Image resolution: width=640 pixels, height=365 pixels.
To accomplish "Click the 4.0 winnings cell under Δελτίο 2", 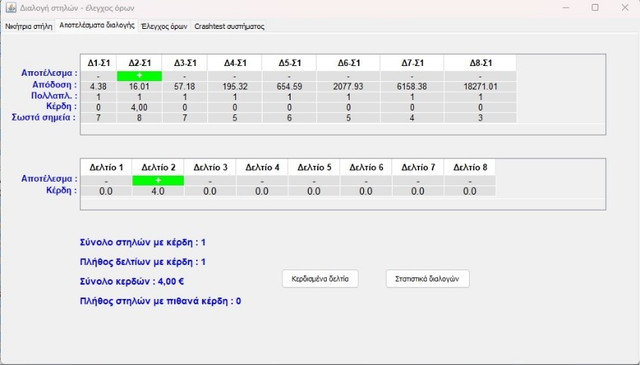I will coord(158,191).
